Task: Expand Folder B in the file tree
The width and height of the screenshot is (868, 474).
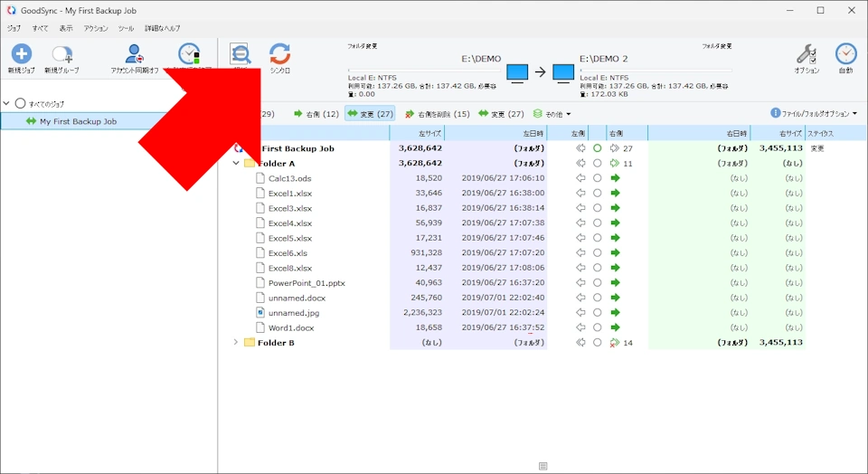Action: [x=236, y=342]
